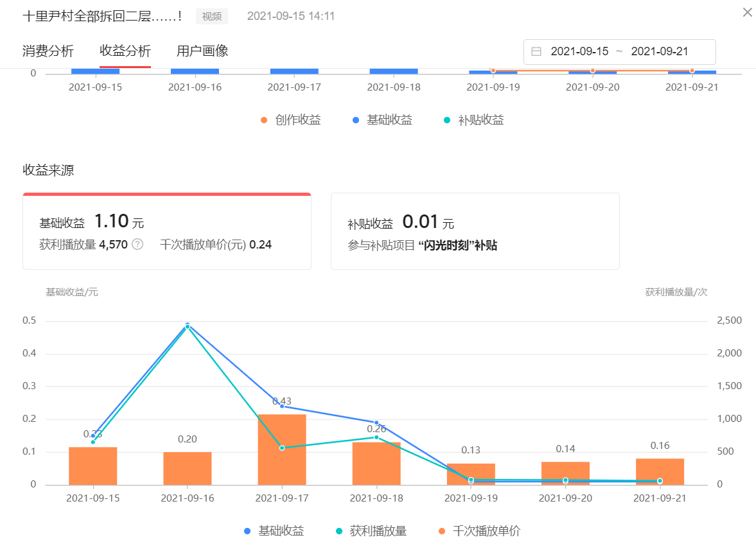Switch to the 消费分析 tab
Viewport: 756px width, 542px height.
pyautogui.click(x=48, y=50)
